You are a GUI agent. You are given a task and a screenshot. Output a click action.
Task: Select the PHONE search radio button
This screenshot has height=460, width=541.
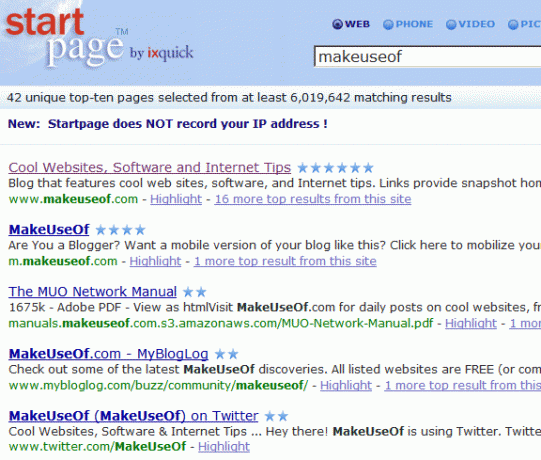pos(388,24)
